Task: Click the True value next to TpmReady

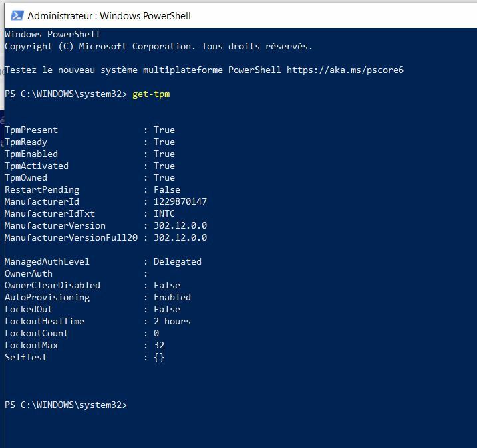Action: [164, 142]
